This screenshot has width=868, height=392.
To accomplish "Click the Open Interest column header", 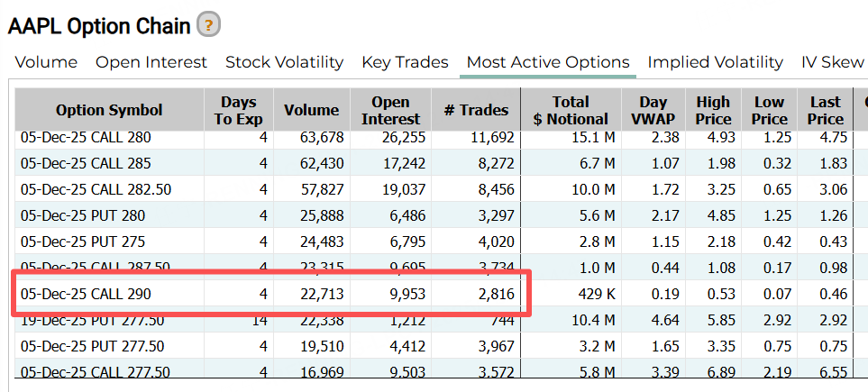I will pos(390,110).
